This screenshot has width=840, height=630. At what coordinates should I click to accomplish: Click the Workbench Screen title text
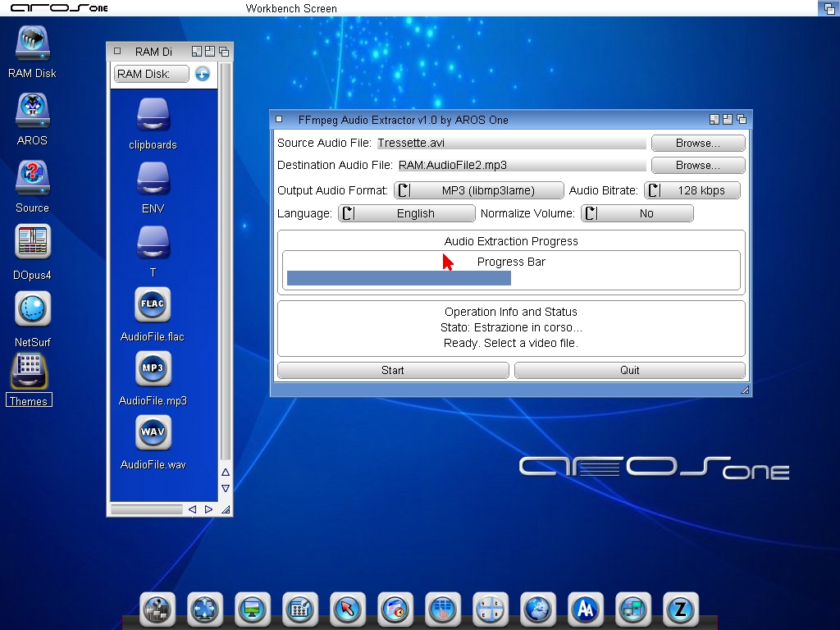291,8
